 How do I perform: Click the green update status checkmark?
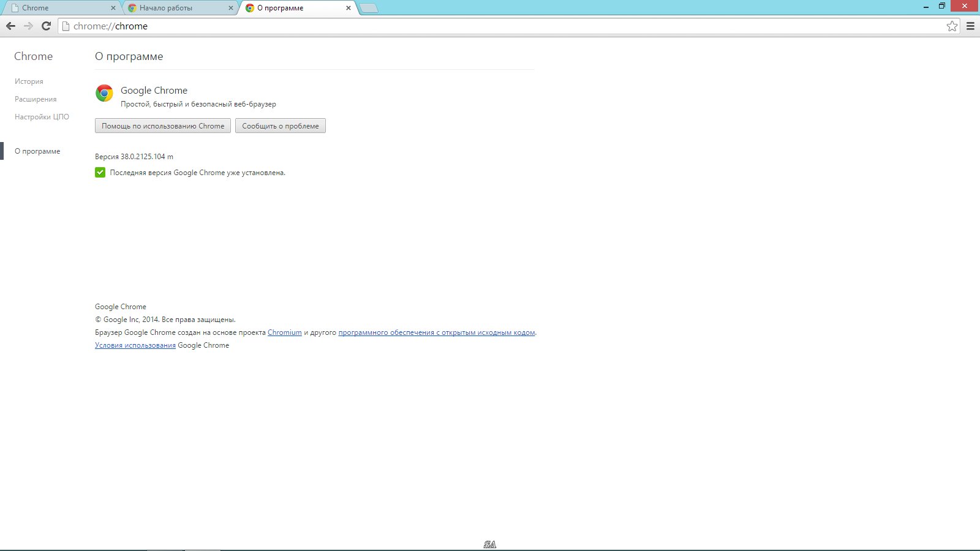point(100,173)
